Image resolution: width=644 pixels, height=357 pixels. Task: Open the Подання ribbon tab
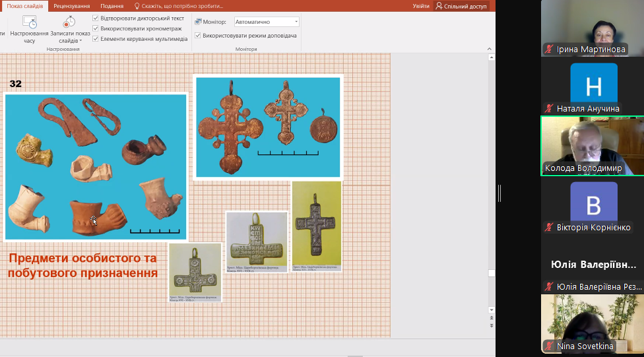coord(112,6)
